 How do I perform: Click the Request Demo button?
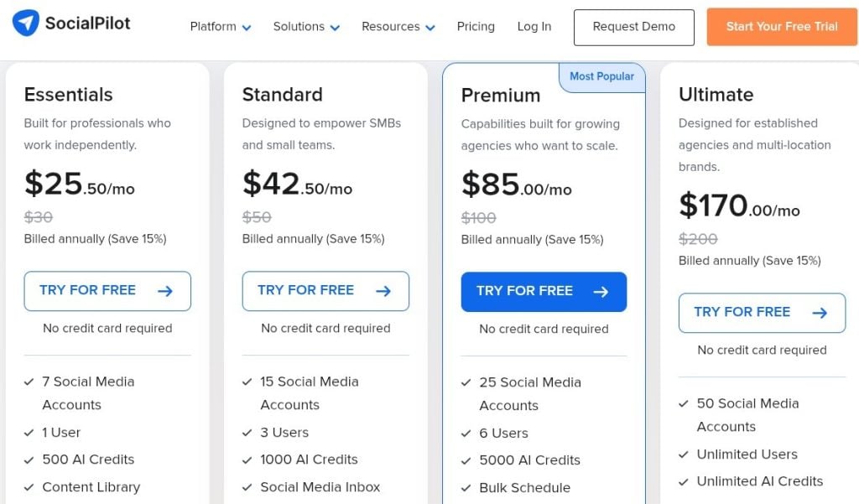click(633, 27)
